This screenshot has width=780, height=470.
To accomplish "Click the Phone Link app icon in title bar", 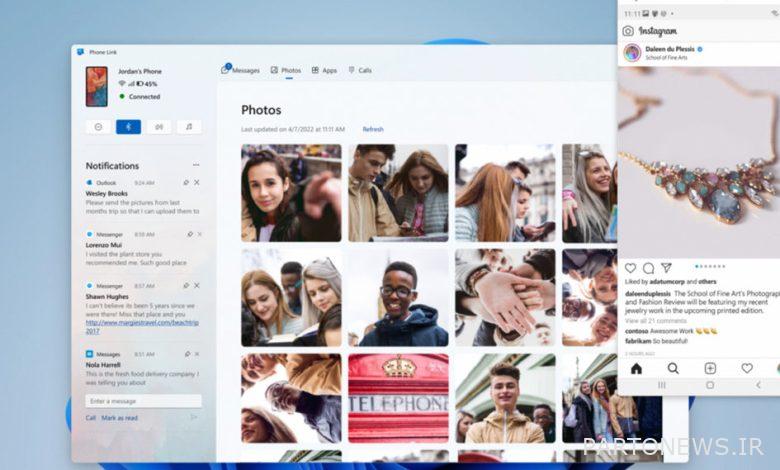I will click(x=81, y=52).
